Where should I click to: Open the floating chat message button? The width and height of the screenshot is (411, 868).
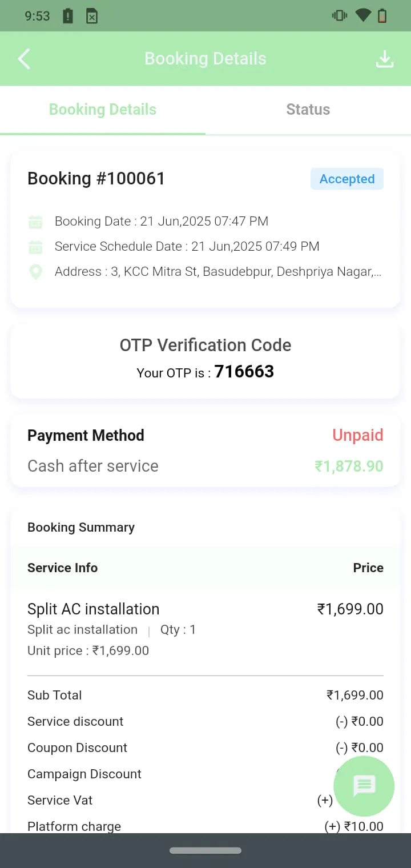(364, 786)
